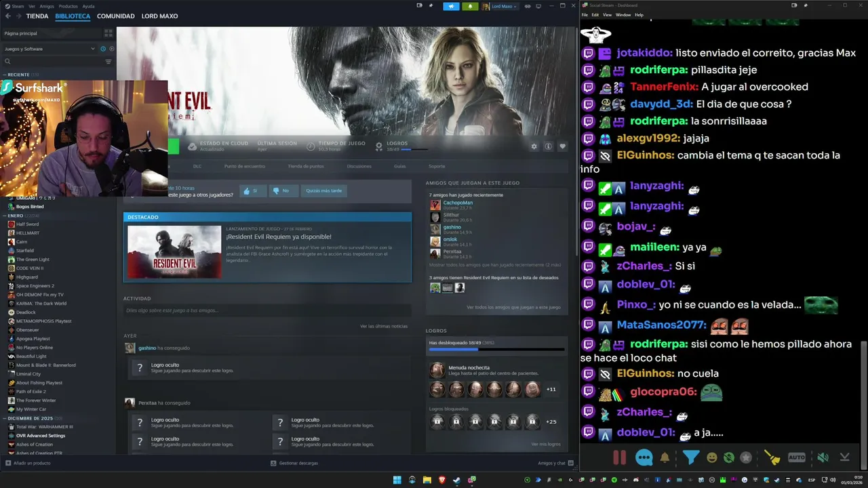868x488 pixels.
Task: Open LORD MAXO profile tab
Action: [159, 16]
